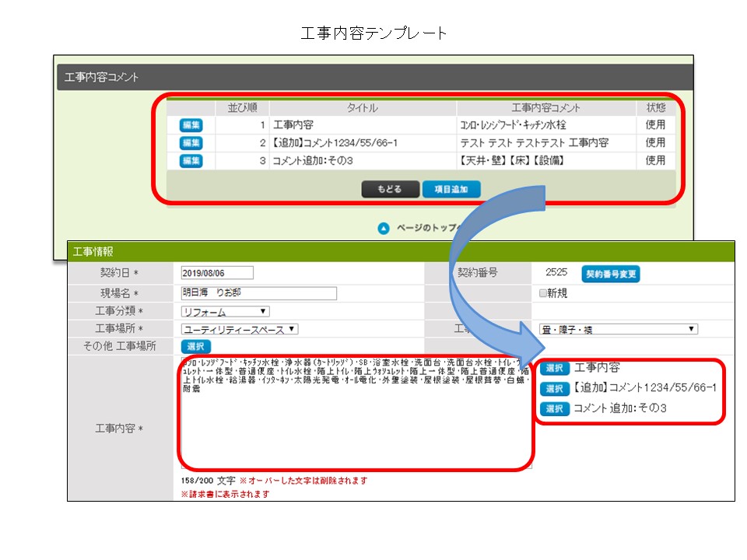Follow the ページのトップ link
The height and width of the screenshot is (560, 747).
[424, 228]
